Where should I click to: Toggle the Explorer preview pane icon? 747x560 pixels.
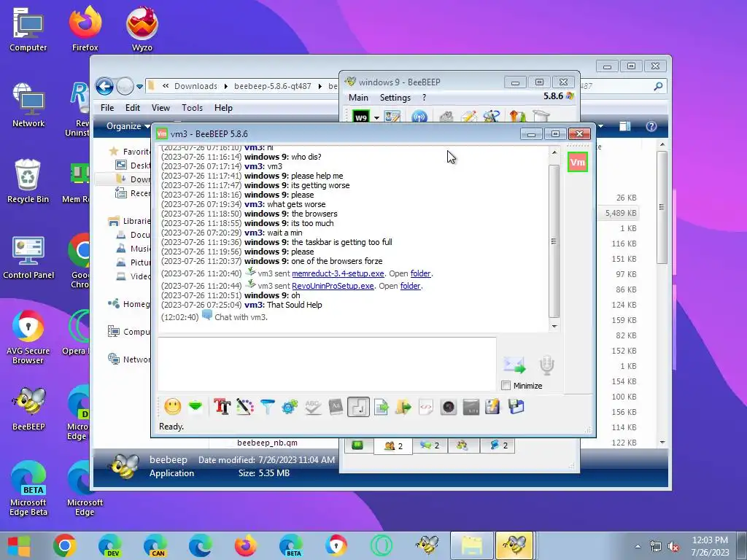(x=624, y=126)
